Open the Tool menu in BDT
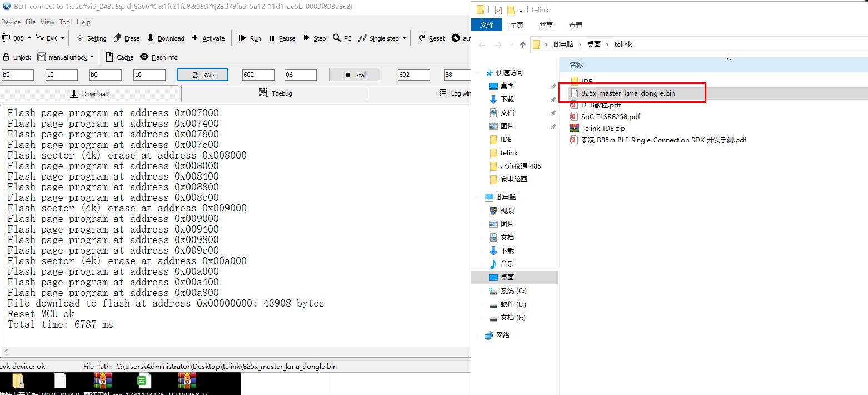Image resolution: width=868 pixels, height=395 pixels. pyautogui.click(x=66, y=22)
